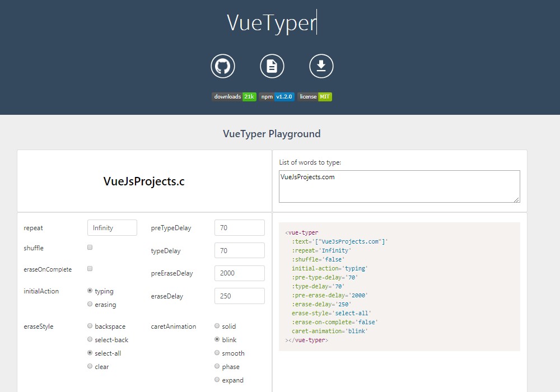
Task: Click the :repeat='Infinity' code line
Action: coord(321,251)
